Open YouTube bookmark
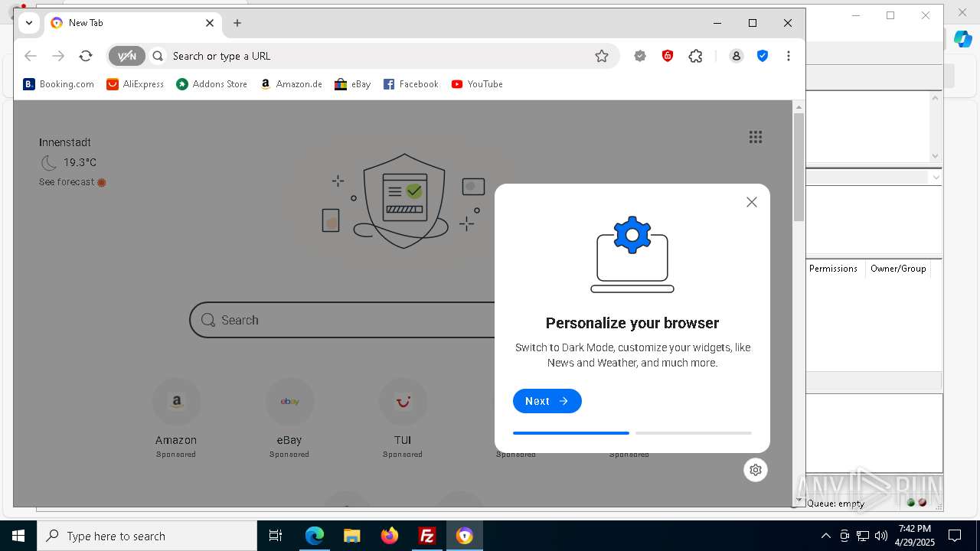980x551 pixels. [x=477, y=84]
